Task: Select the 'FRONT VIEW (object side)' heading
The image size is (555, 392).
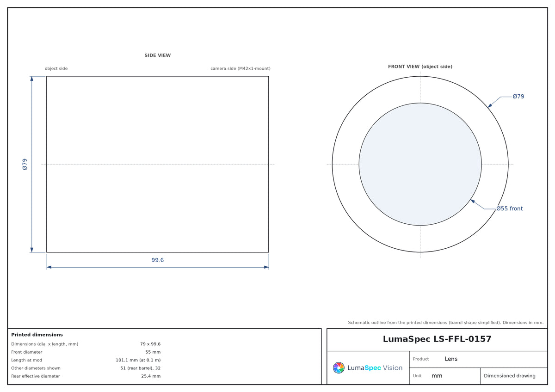Action: [420, 67]
